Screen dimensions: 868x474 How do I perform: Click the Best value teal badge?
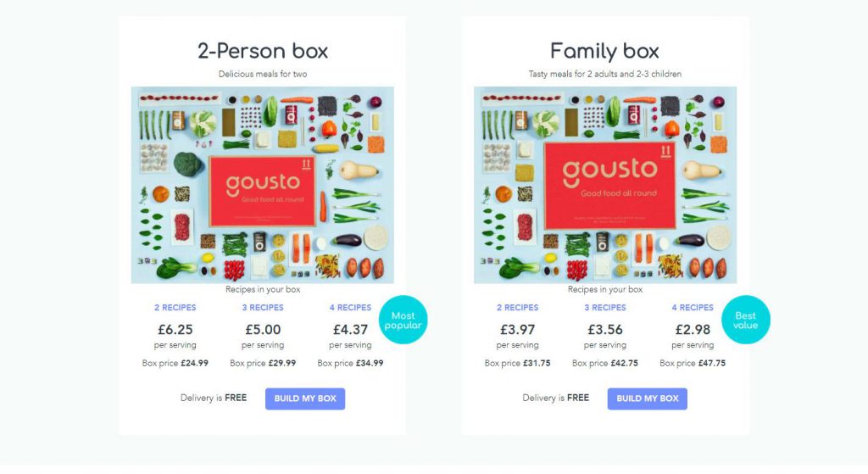point(746,320)
